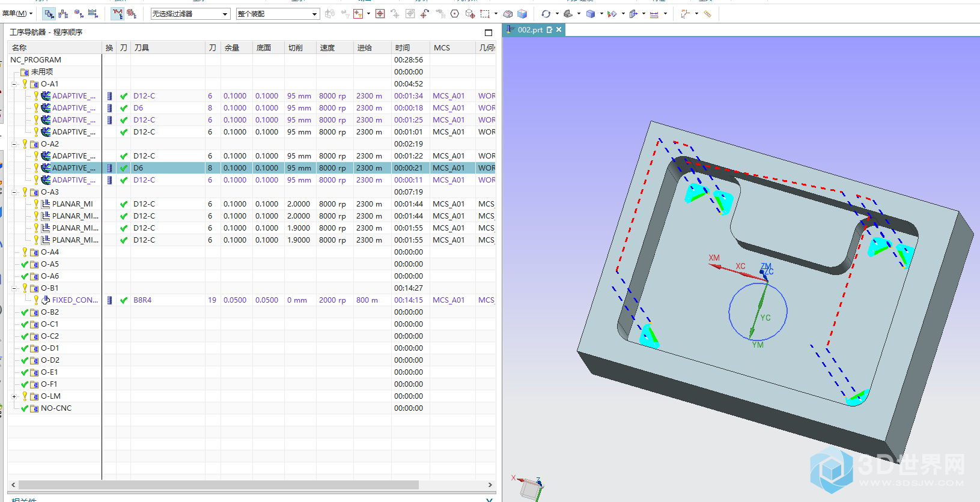Viewport: 980px width, 502px height.
Task: Click the dimension measurement icon
Action: (x=654, y=13)
